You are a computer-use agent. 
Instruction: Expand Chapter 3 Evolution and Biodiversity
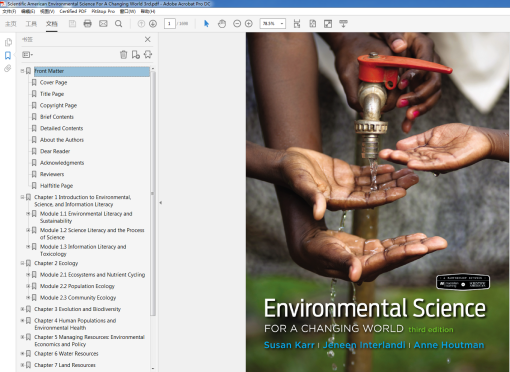(23, 309)
